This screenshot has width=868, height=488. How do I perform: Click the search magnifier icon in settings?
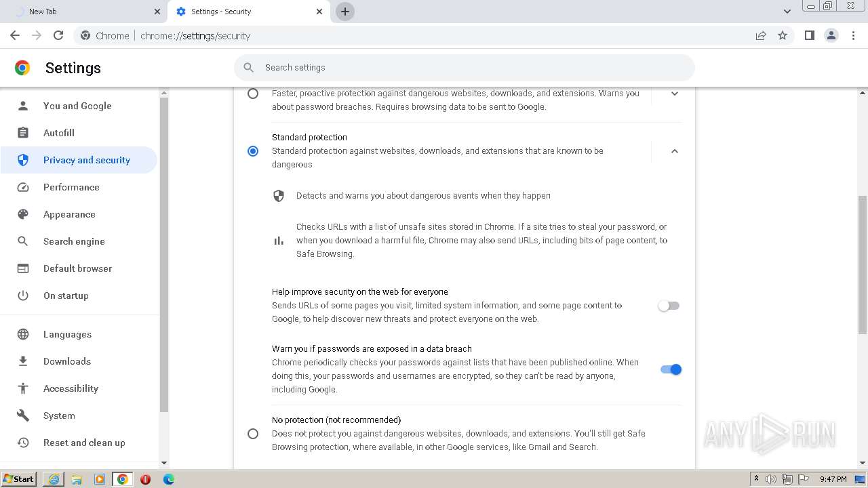click(249, 67)
